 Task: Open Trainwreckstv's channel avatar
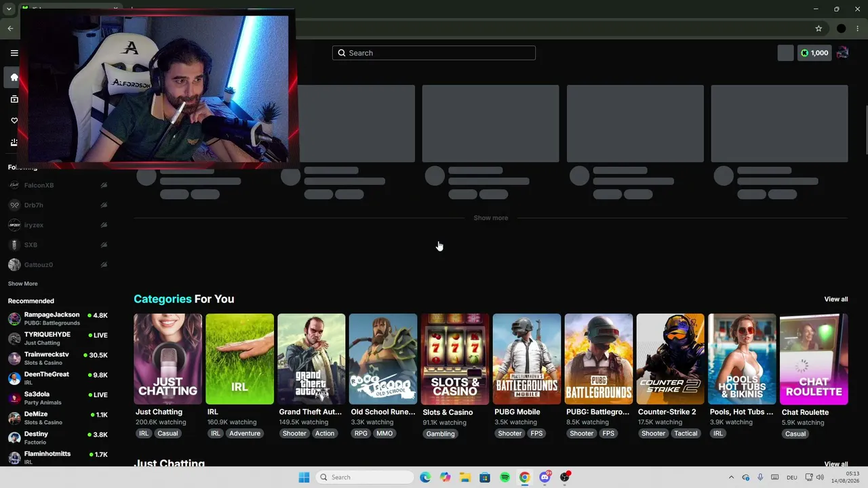14,359
